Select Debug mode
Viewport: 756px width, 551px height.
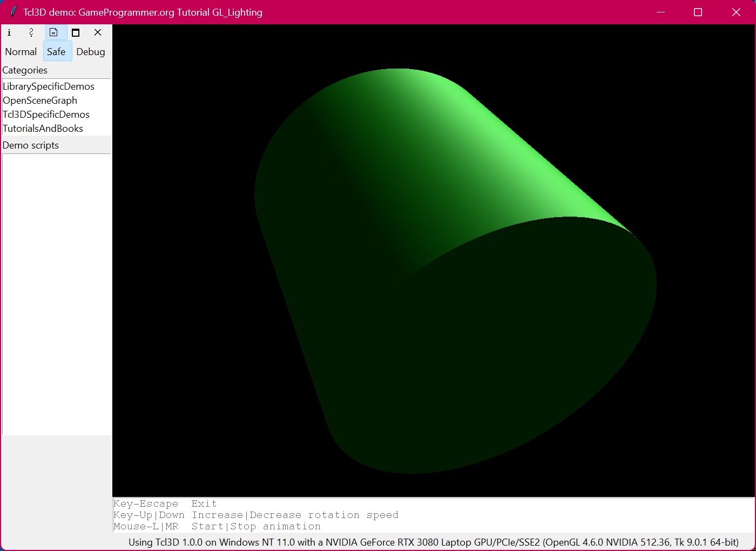91,52
